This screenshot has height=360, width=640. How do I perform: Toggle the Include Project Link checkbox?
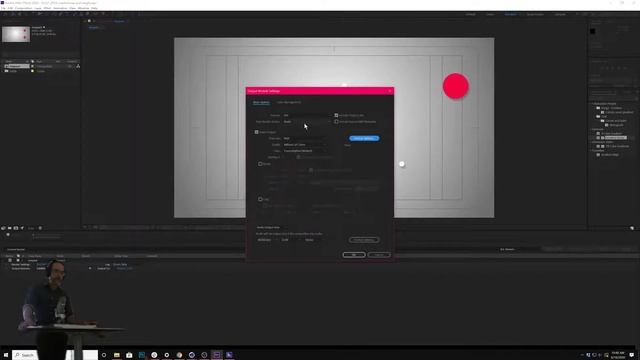[336, 116]
